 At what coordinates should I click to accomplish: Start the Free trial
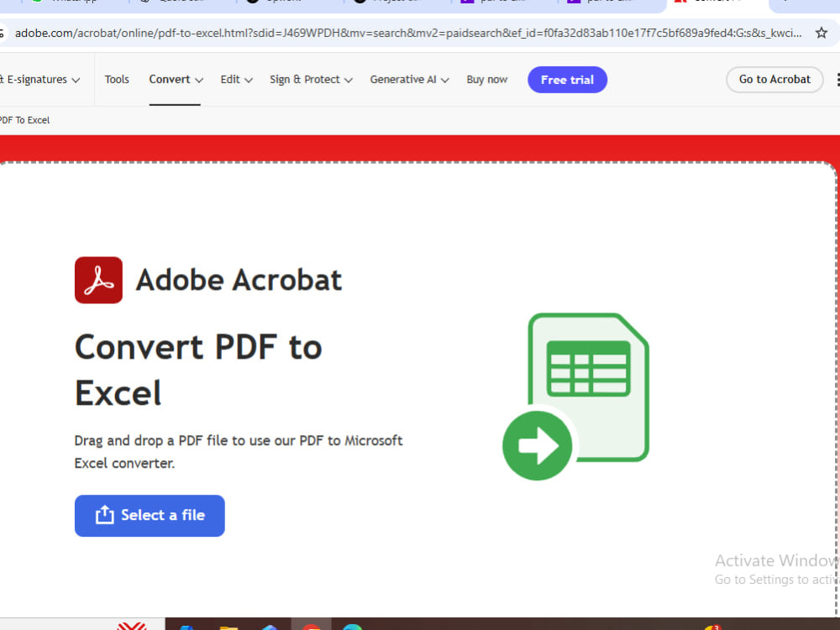point(567,80)
